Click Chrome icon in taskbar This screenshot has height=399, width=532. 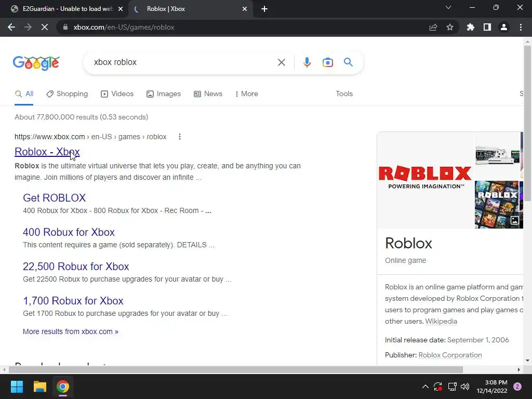click(63, 387)
